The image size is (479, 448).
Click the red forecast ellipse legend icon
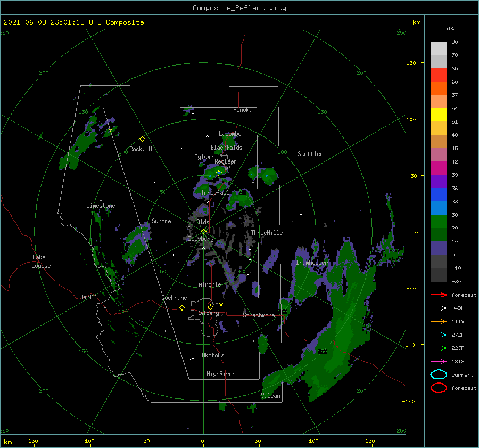point(439,388)
